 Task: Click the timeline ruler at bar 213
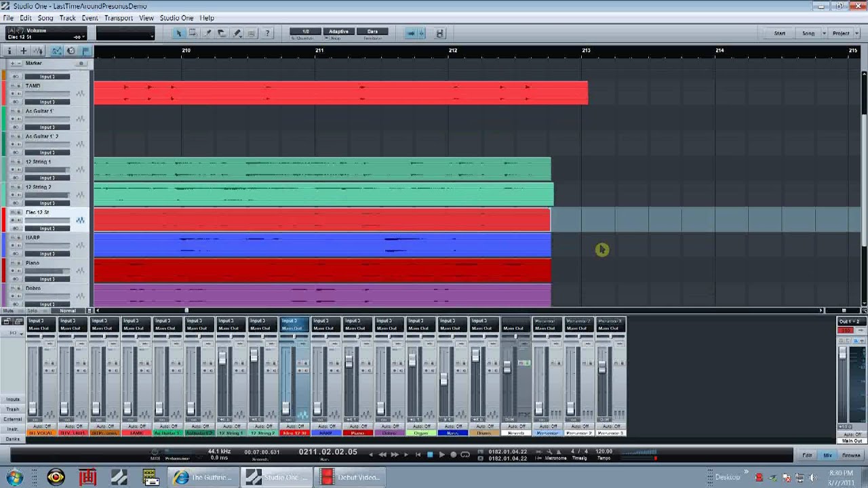(x=586, y=51)
